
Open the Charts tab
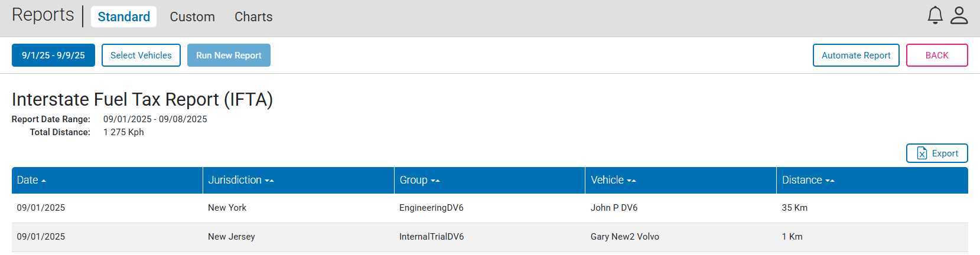coord(253,17)
